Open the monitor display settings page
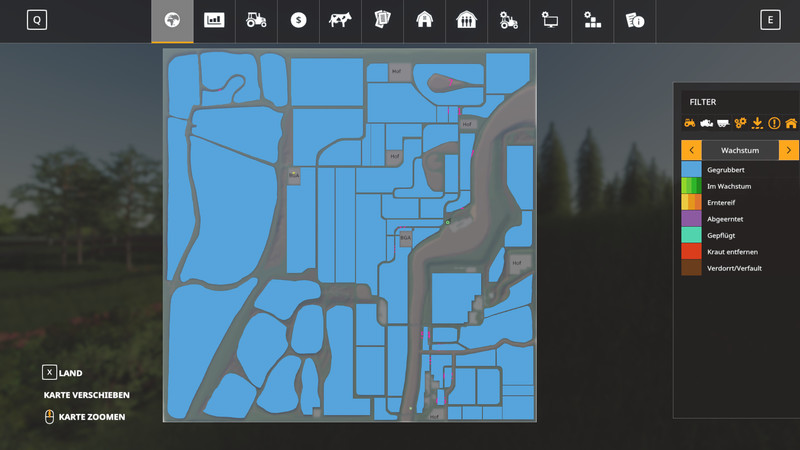The height and width of the screenshot is (450, 800). pyautogui.click(x=551, y=21)
